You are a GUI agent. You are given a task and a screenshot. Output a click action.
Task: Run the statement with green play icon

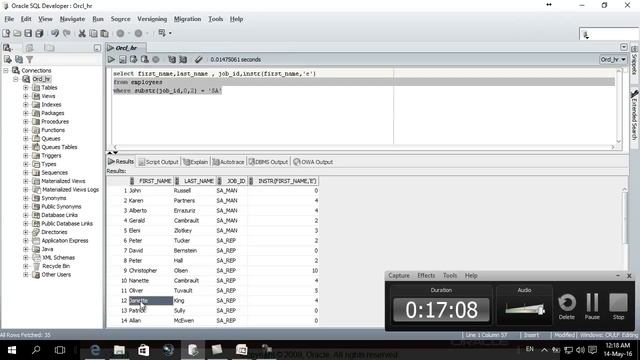pos(111,60)
